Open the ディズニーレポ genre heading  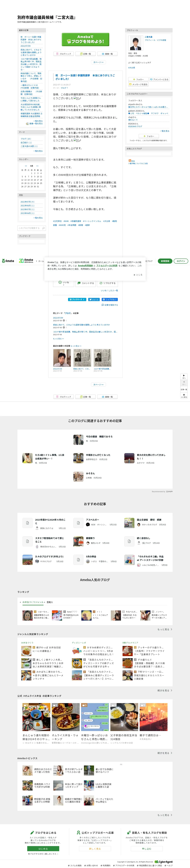point(79,643)
